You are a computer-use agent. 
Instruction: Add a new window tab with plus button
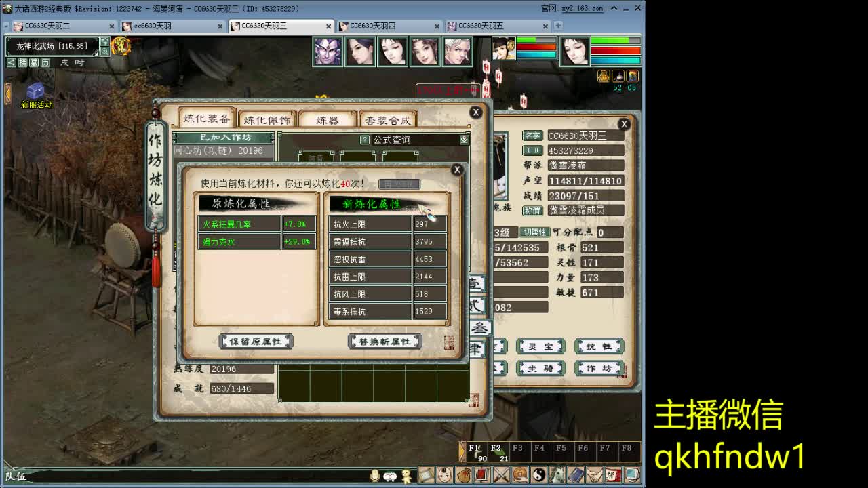[x=558, y=26]
